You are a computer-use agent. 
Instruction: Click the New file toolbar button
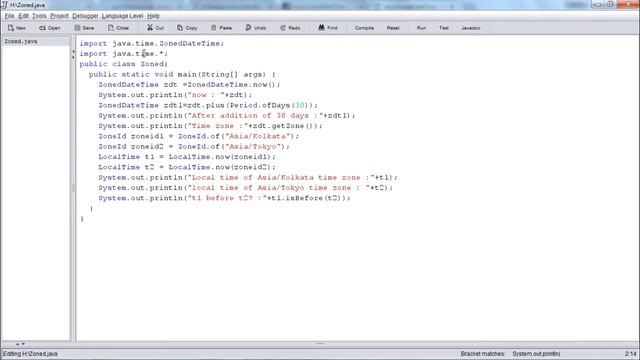[17, 28]
